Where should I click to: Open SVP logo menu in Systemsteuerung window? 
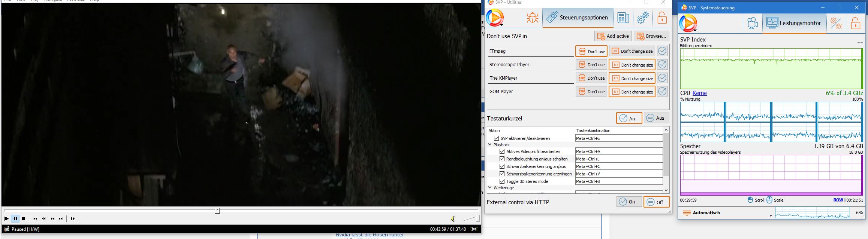[688, 23]
